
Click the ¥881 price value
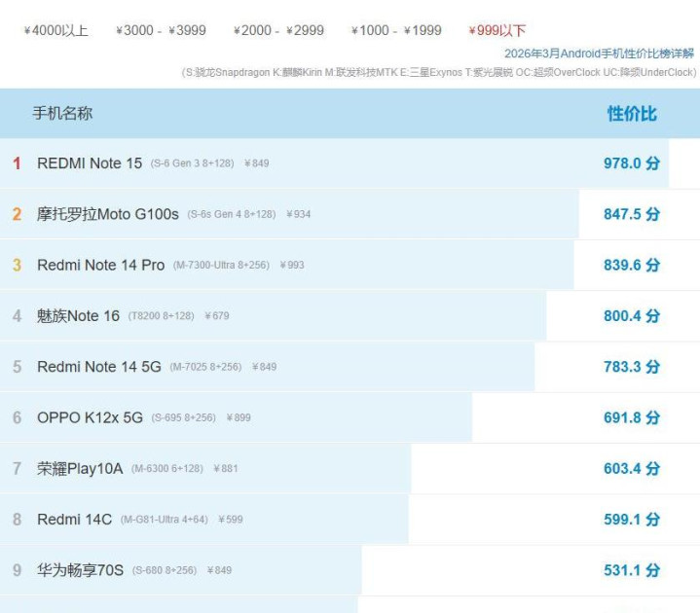pos(226,468)
